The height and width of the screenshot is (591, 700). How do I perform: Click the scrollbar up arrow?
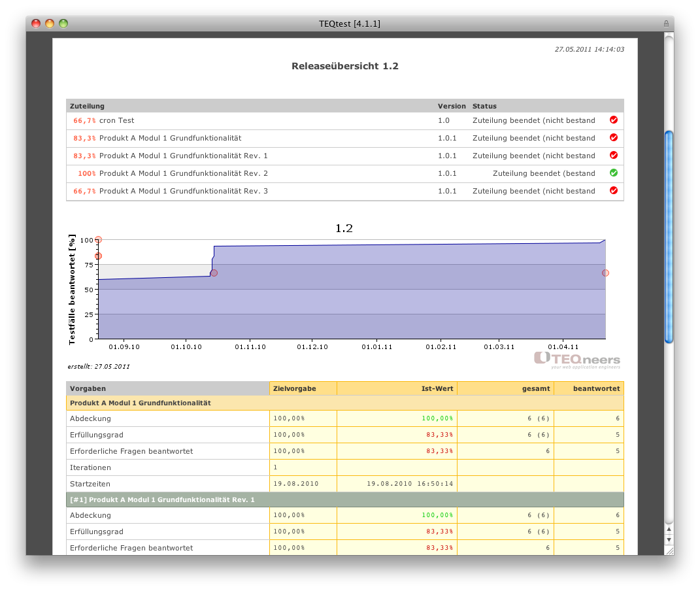669,530
